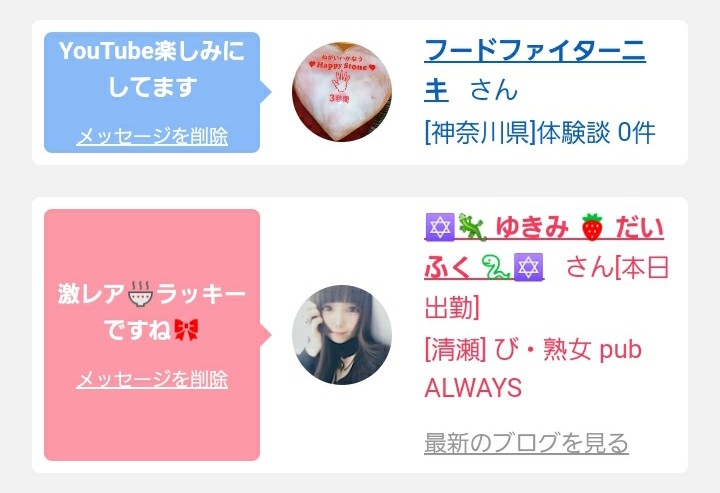Delete the 激レアラッキーですね message

[x=152, y=379]
